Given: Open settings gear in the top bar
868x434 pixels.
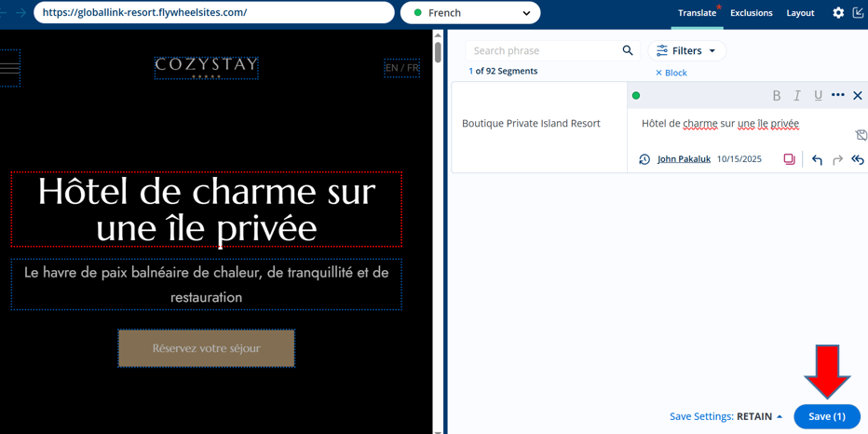Looking at the screenshot, I should [838, 13].
